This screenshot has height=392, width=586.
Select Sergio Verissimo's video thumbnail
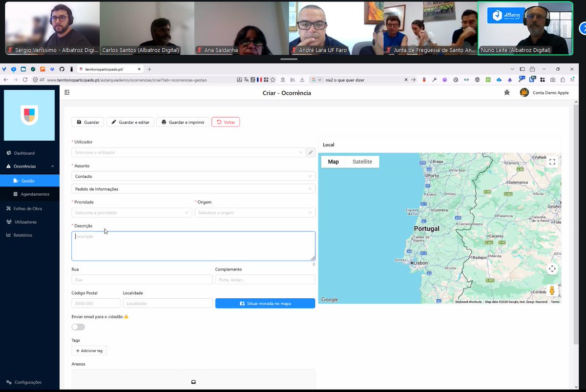tap(52, 28)
